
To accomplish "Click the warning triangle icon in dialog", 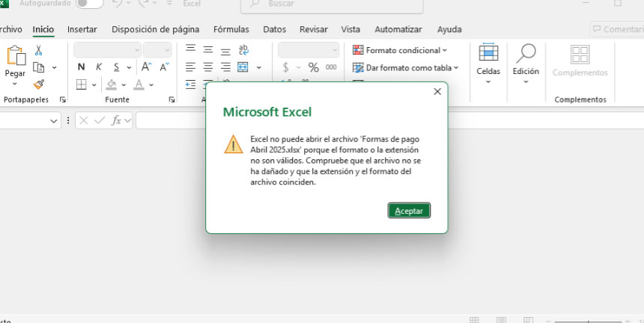I will point(234,144).
